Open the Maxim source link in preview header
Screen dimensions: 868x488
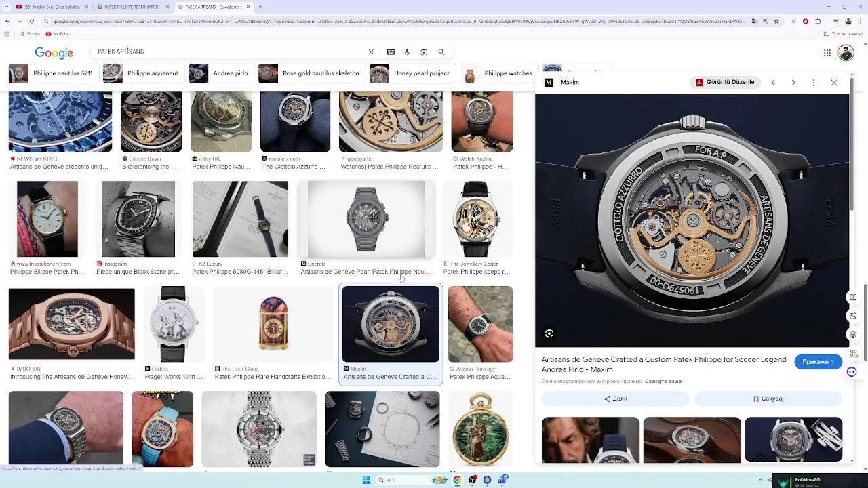[x=562, y=82]
